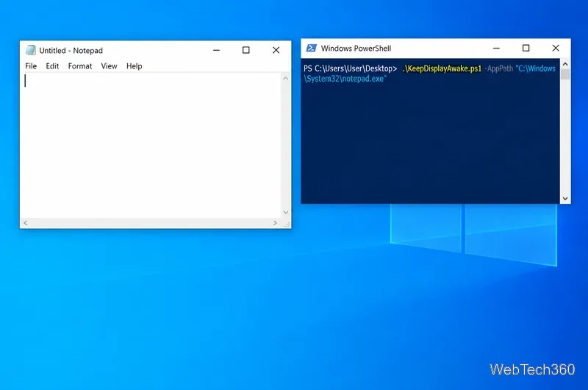This screenshot has width=588, height=390.
Task: Click the Notepad resize grip corner
Action: click(287, 224)
